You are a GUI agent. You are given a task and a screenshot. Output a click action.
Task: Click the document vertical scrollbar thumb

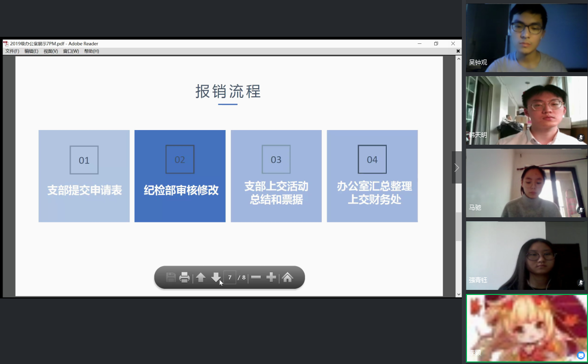point(458,227)
